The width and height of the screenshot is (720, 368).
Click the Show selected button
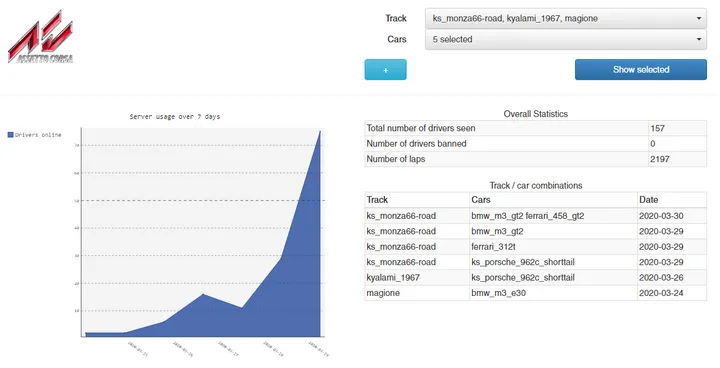641,69
